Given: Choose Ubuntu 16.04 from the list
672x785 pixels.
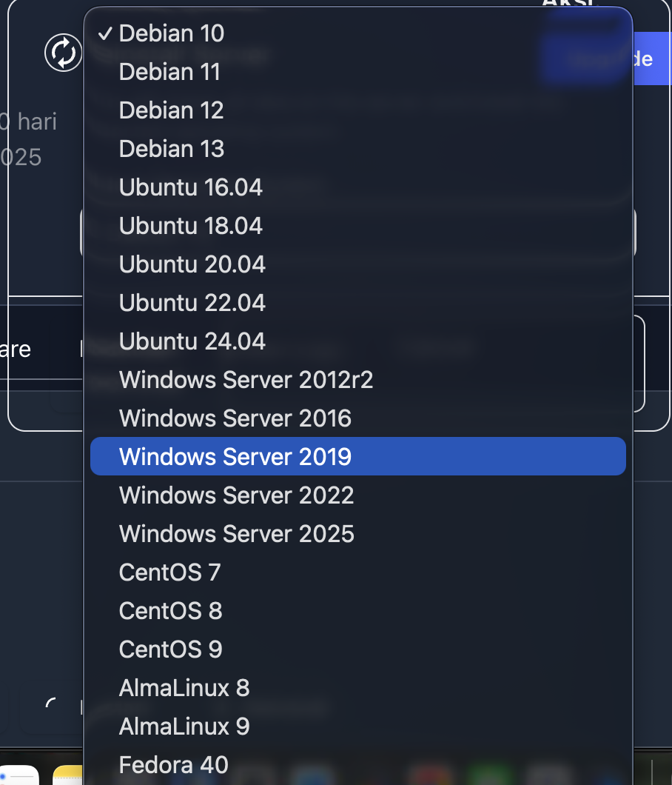Looking at the screenshot, I should [x=190, y=187].
